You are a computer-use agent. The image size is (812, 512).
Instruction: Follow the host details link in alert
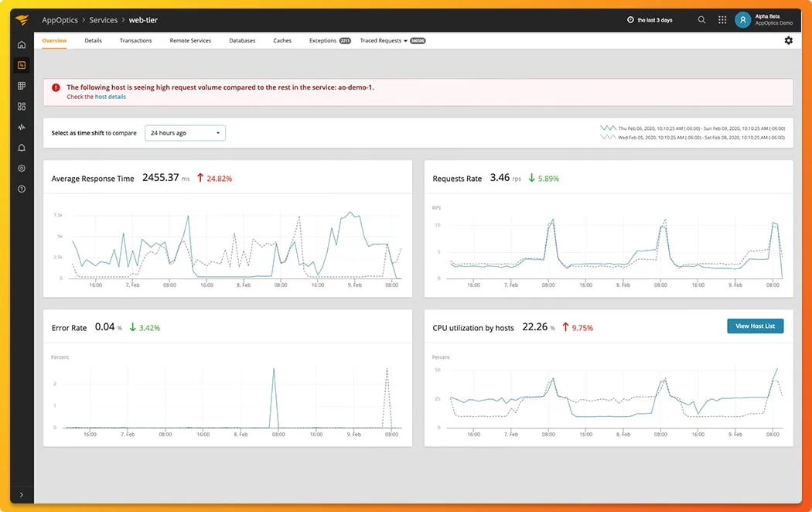(110, 97)
